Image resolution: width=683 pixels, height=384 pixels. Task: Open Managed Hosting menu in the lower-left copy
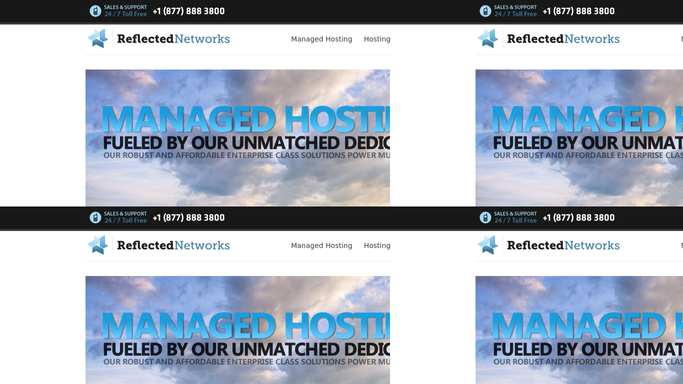(321, 246)
